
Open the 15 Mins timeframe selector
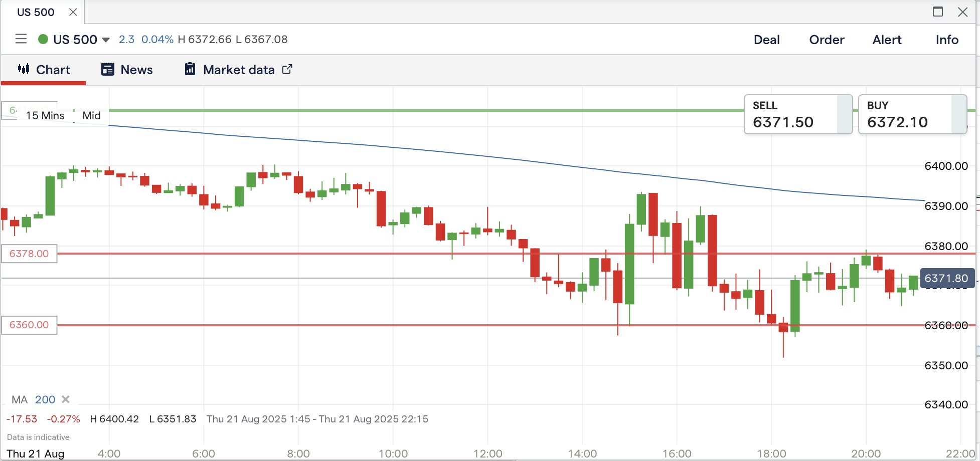pyautogui.click(x=45, y=115)
